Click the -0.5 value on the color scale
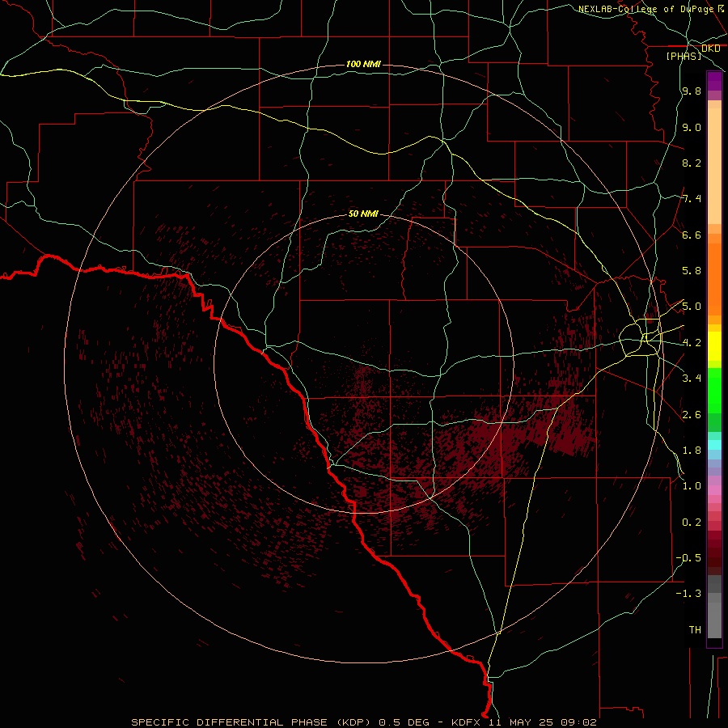Viewport: 728px width, 728px height. pos(688,558)
